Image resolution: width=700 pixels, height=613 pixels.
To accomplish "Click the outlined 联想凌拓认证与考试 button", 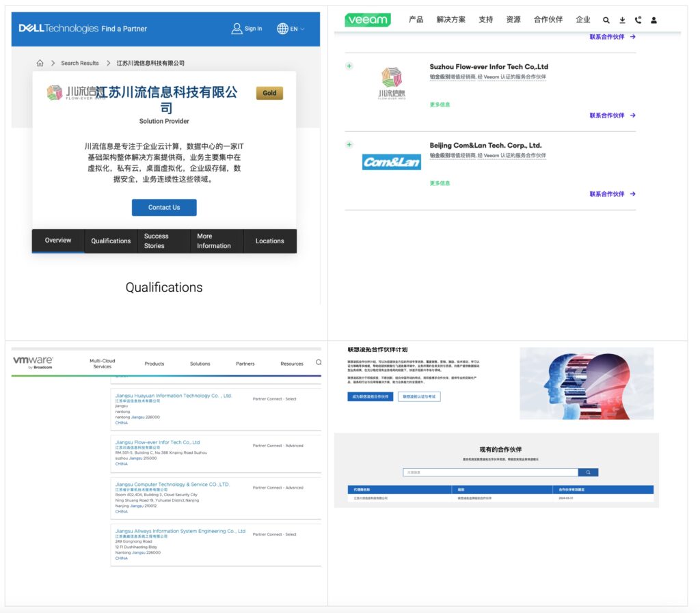I will (x=419, y=396).
